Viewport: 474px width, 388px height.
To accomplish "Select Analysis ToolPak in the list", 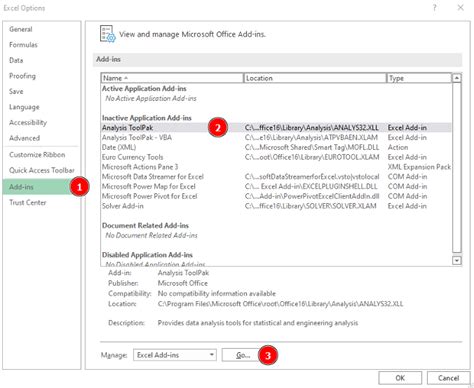I will tap(276, 128).
